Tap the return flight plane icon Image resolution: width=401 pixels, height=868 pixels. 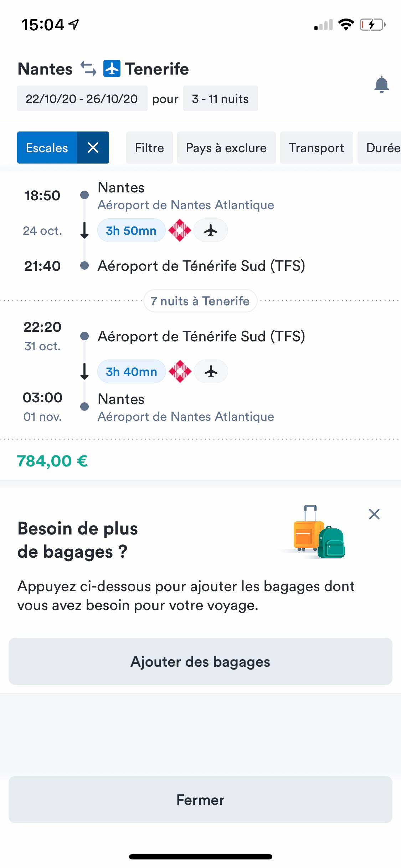pos(211,371)
